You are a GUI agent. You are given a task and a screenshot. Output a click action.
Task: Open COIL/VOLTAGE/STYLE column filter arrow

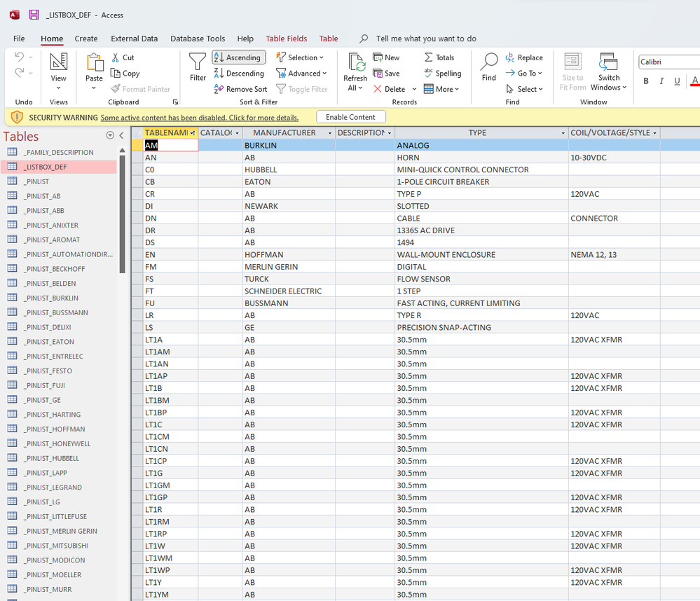pos(655,133)
